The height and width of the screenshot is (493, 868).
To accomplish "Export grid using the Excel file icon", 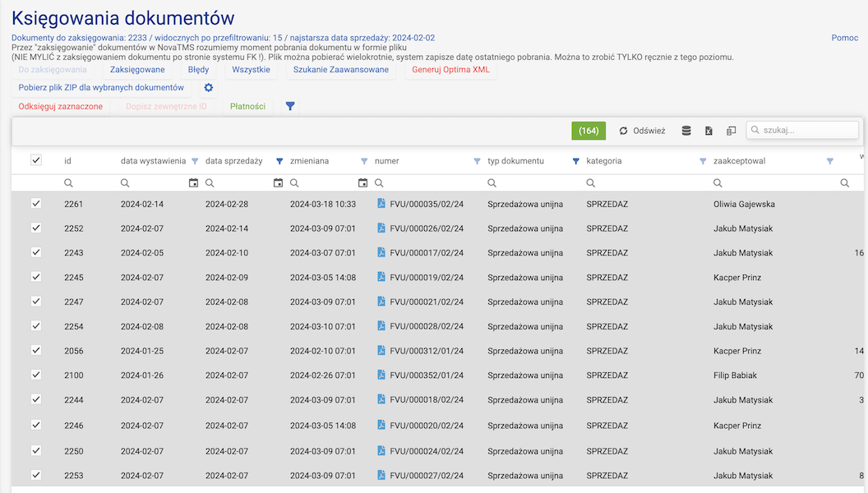I will tap(709, 131).
